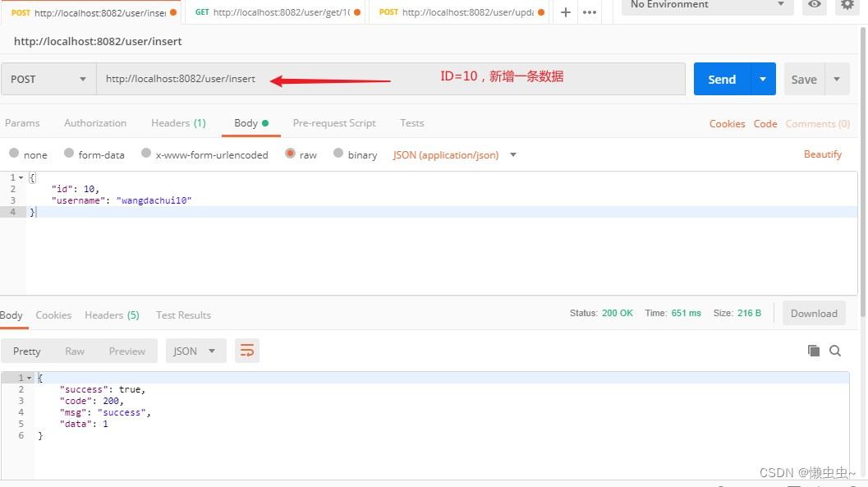This screenshot has width=868, height=487.
Task: Switch response view to Preview
Action: point(126,351)
